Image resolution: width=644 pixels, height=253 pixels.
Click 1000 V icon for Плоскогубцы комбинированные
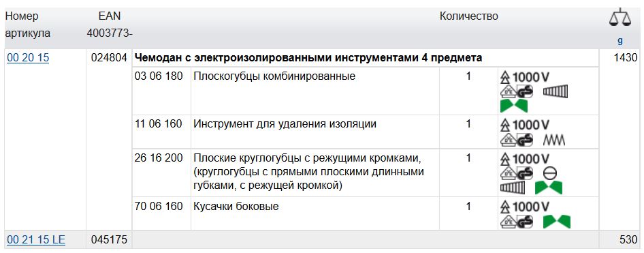(x=525, y=77)
